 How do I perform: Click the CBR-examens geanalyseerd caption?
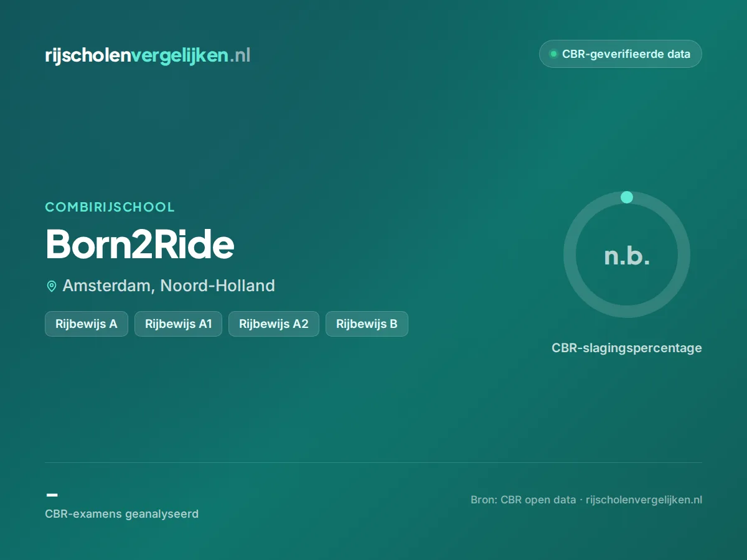122,514
